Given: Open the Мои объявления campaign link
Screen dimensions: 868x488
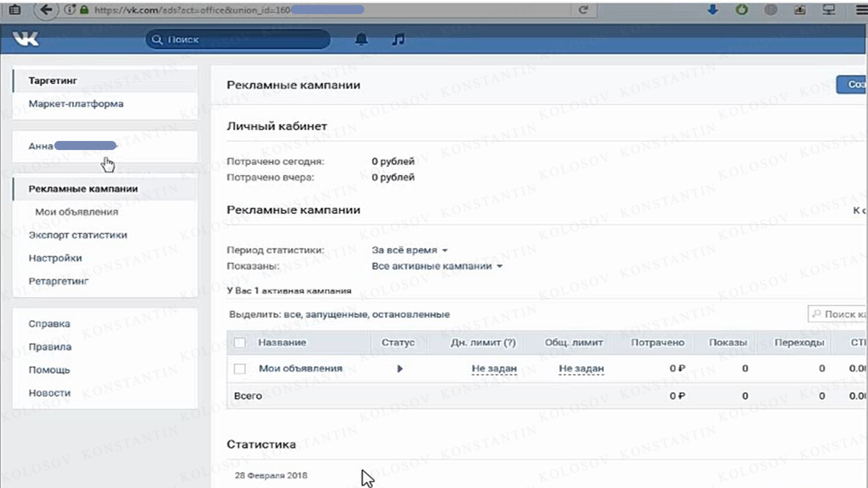Looking at the screenshot, I should pyautogui.click(x=300, y=369).
